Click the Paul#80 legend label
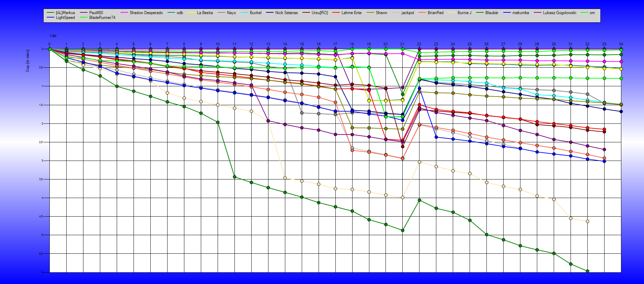Screen dimensions: 644x284 click(96, 13)
